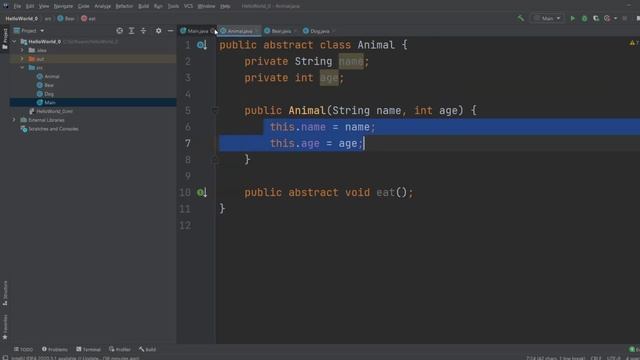640x360 pixels.
Task: Open the Window menu
Action: point(206,6)
